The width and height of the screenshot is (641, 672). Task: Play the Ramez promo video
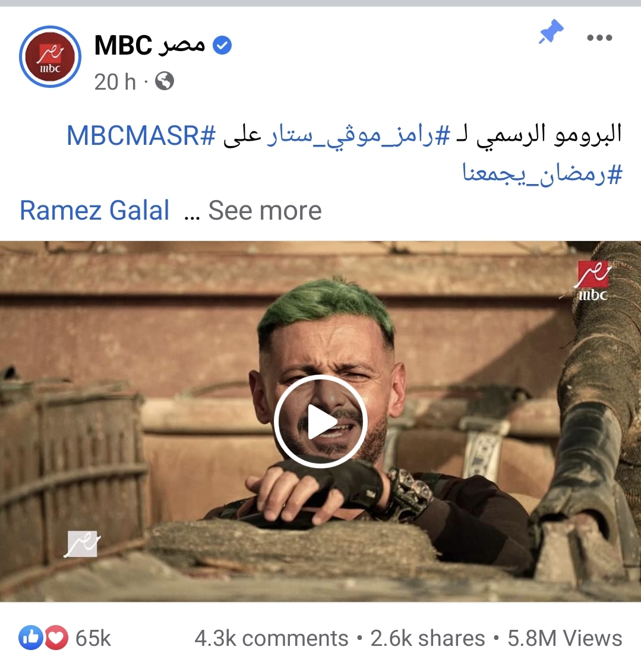320,421
